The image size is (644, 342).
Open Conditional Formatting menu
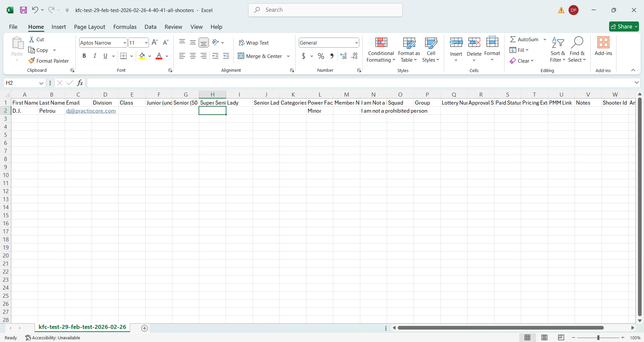[x=381, y=50]
